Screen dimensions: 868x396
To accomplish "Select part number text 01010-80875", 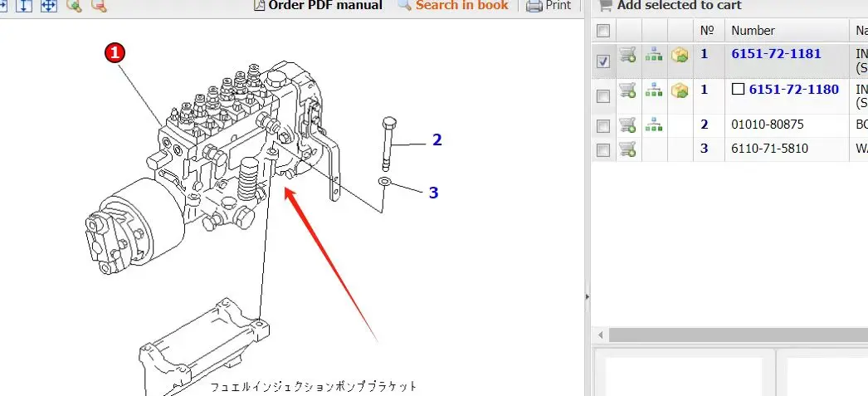I will click(768, 125).
